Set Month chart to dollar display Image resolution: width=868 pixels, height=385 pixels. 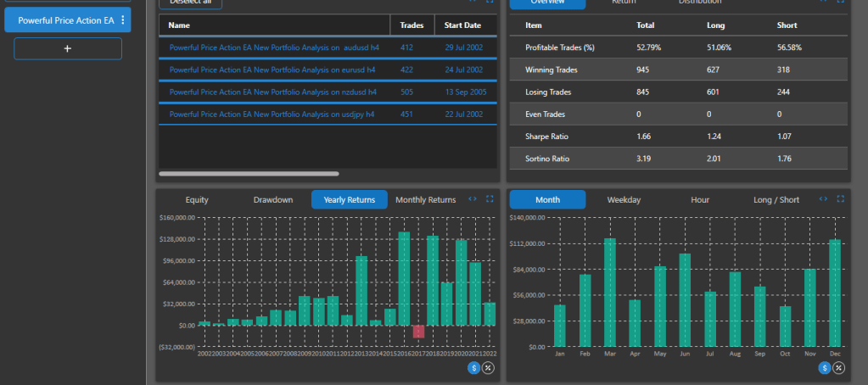pyautogui.click(x=824, y=367)
